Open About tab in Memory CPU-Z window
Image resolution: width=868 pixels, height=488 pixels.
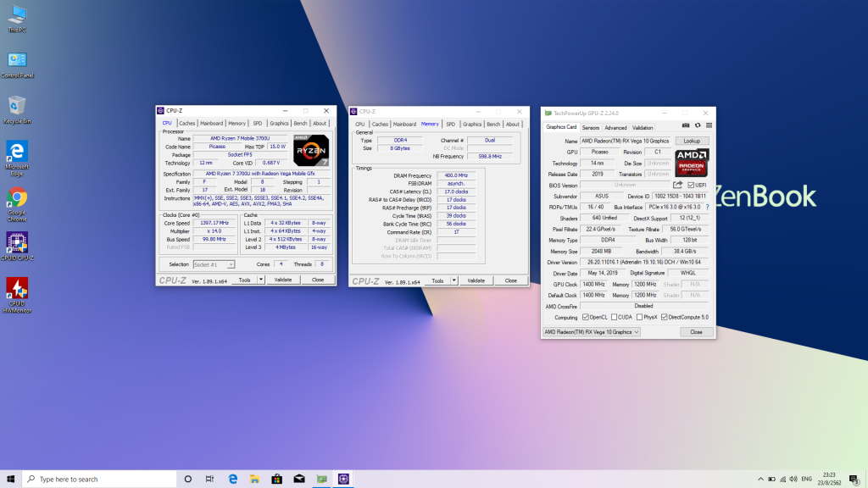[x=513, y=125]
